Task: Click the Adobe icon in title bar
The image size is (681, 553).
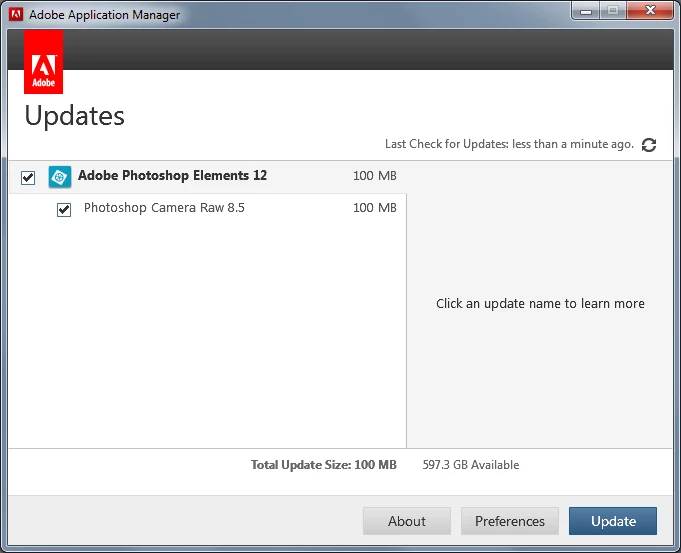Action: (16, 14)
